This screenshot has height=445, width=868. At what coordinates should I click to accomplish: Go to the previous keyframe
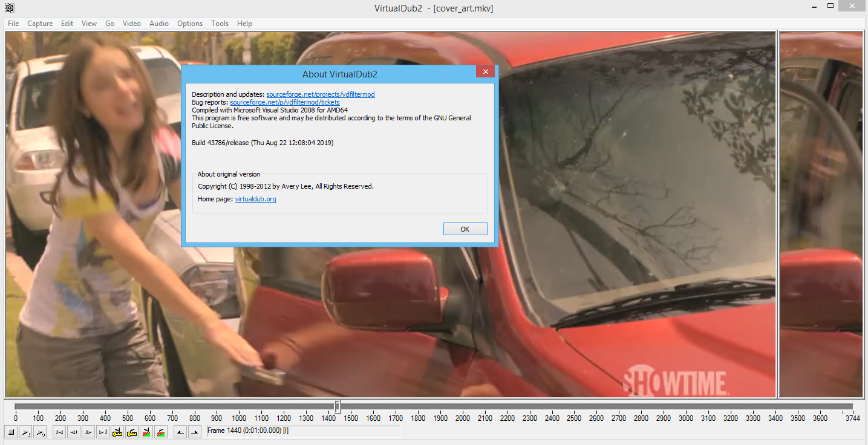(117, 432)
